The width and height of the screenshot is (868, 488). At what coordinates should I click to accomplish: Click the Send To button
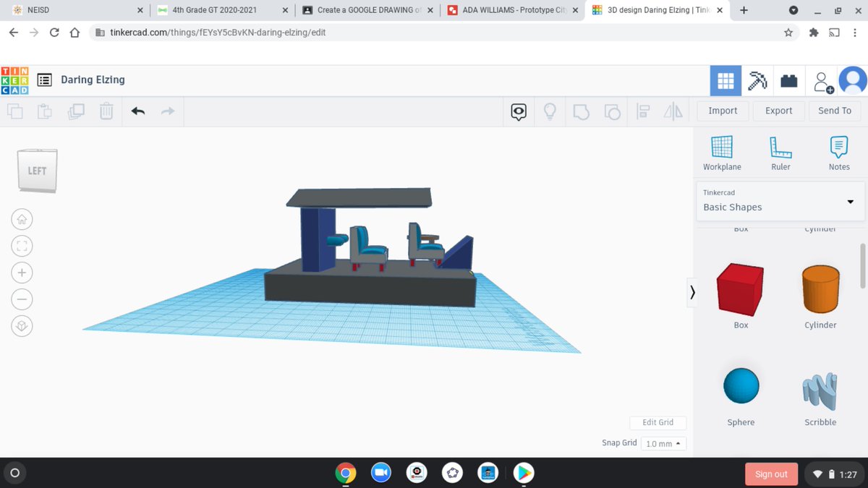835,111
